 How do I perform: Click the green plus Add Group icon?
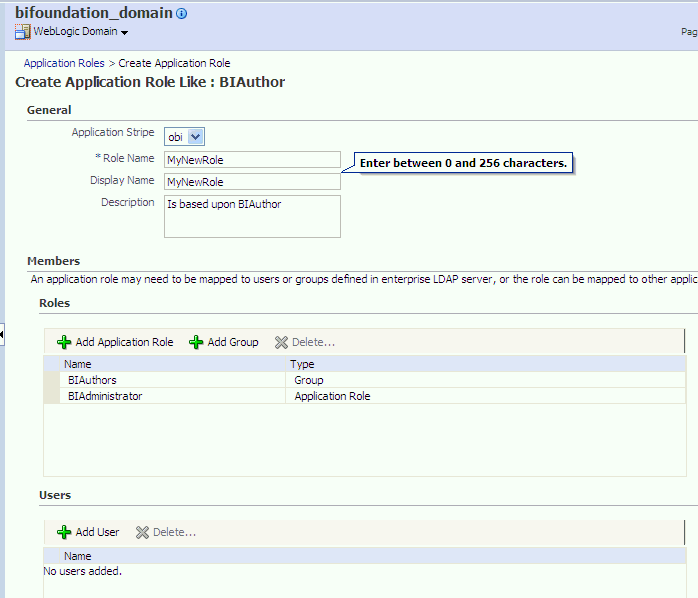[x=196, y=342]
